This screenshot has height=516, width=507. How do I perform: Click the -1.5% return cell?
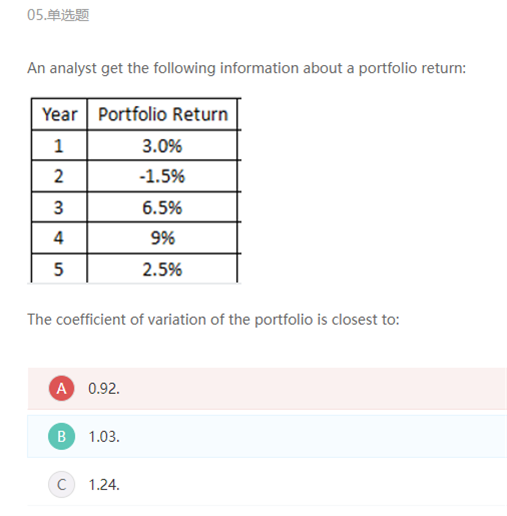click(162, 176)
